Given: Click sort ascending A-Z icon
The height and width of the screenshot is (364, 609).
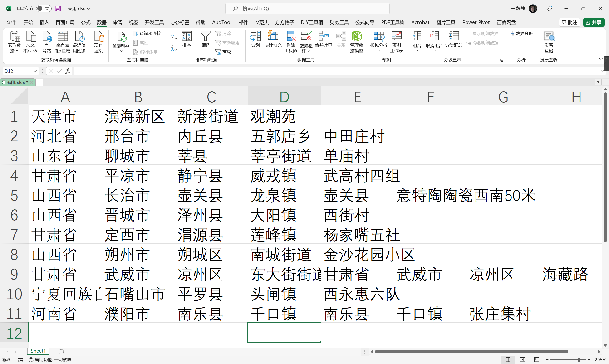Looking at the screenshot, I should point(174,36).
